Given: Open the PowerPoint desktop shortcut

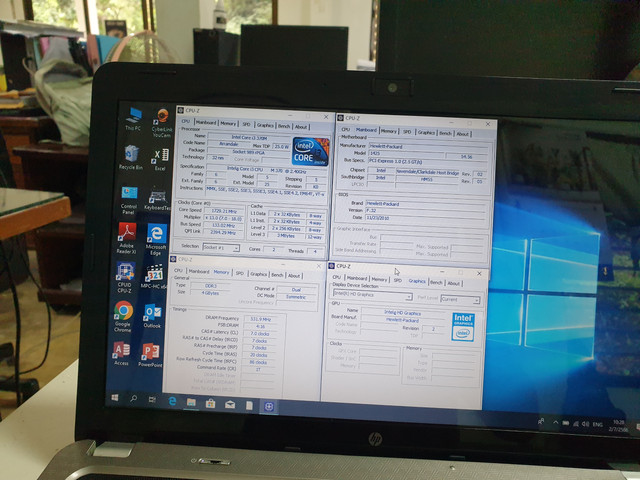Looking at the screenshot, I should (x=151, y=356).
